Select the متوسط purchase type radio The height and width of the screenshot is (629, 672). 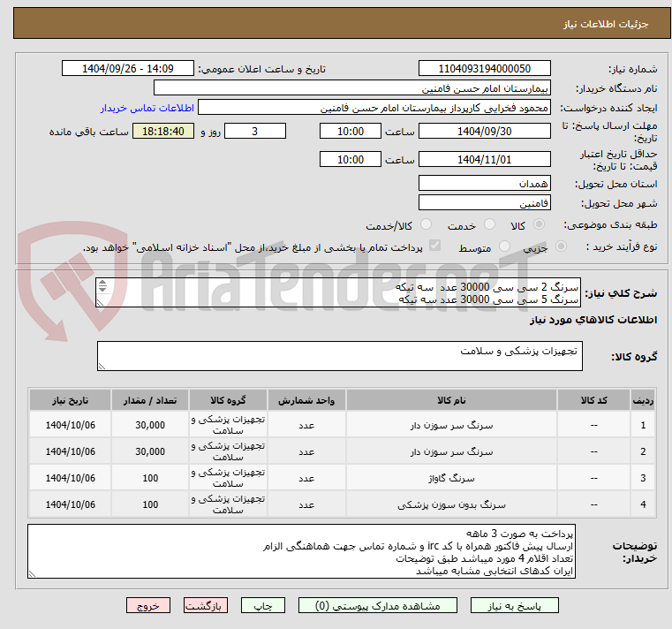[504, 246]
